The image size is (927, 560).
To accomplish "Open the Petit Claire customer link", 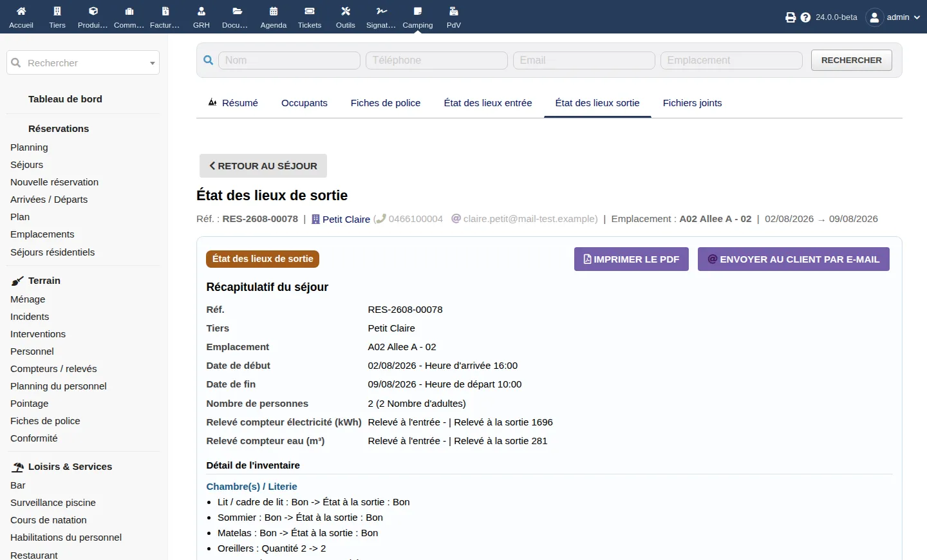I will click(x=346, y=219).
